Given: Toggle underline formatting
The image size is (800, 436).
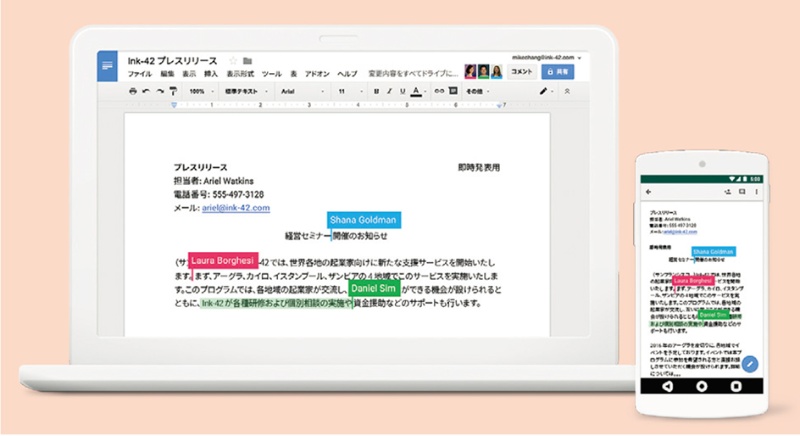Looking at the screenshot, I should click(x=404, y=91).
